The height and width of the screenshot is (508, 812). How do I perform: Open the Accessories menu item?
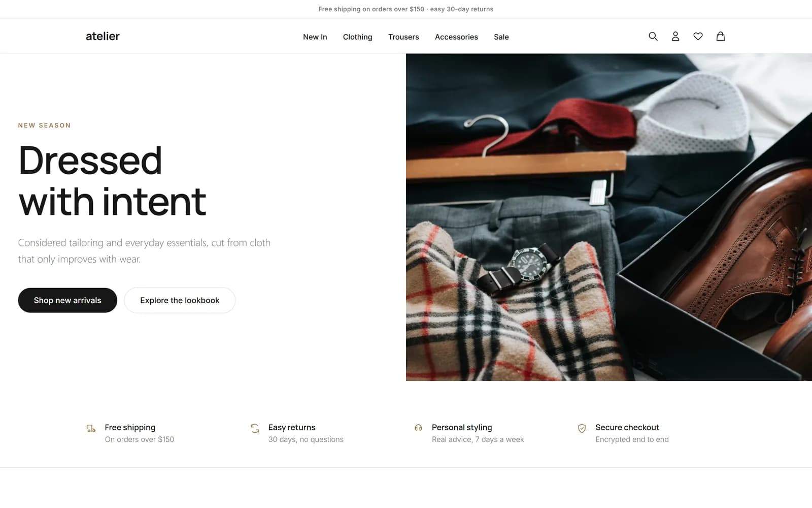click(x=456, y=37)
